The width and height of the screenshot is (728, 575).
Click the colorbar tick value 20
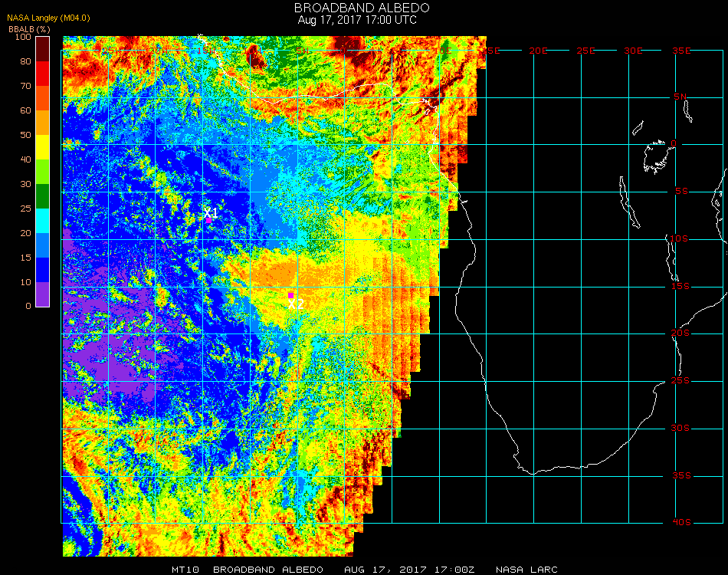coord(25,233)
